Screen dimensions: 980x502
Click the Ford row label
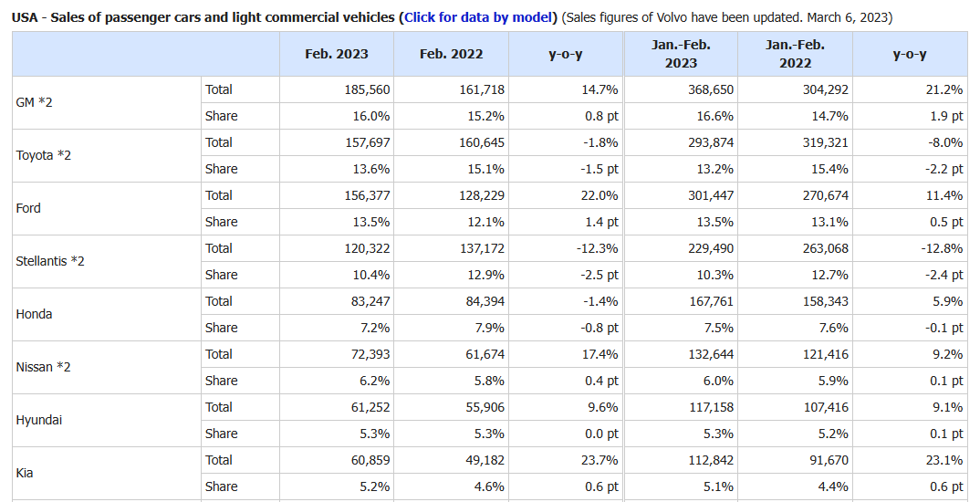pos(28,208)
